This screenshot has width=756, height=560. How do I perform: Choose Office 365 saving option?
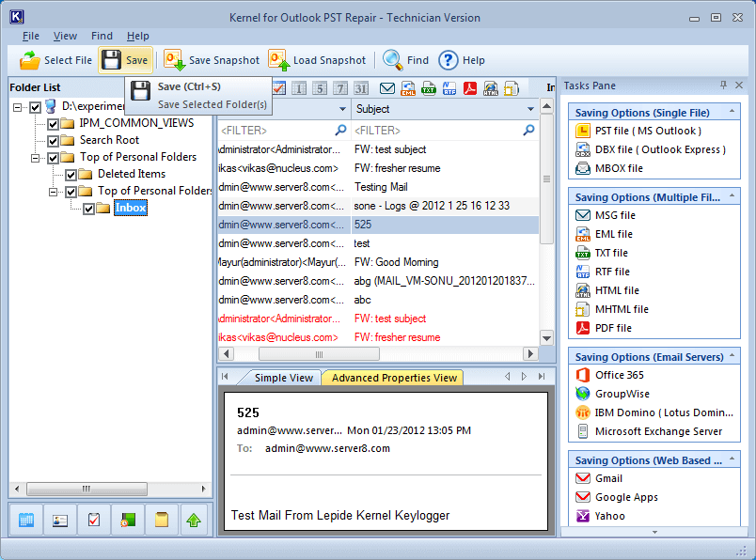point(610,375)
